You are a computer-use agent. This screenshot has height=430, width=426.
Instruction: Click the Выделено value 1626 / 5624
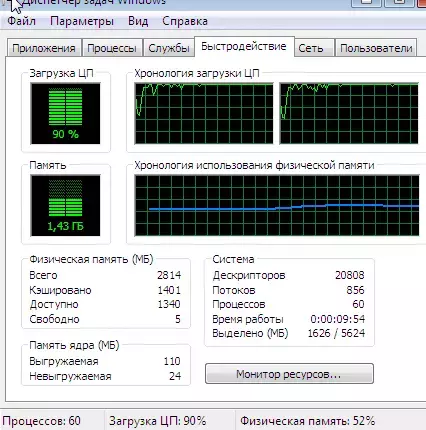[336, 333]
